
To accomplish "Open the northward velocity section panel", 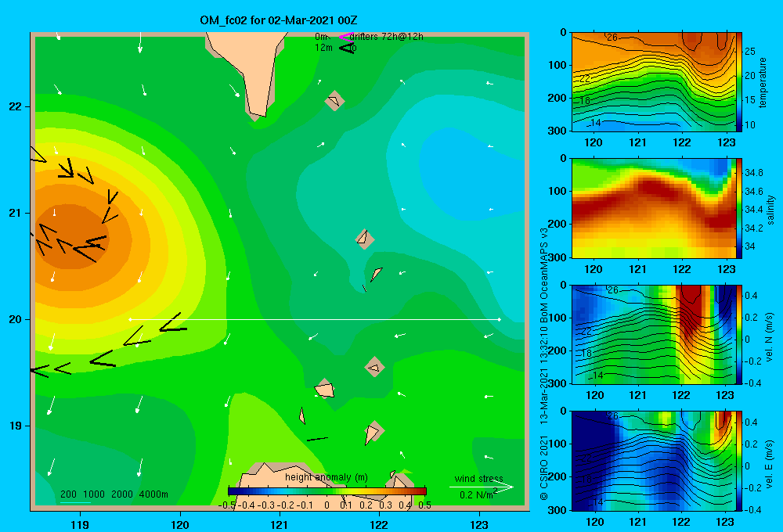I will coord(653,334).
